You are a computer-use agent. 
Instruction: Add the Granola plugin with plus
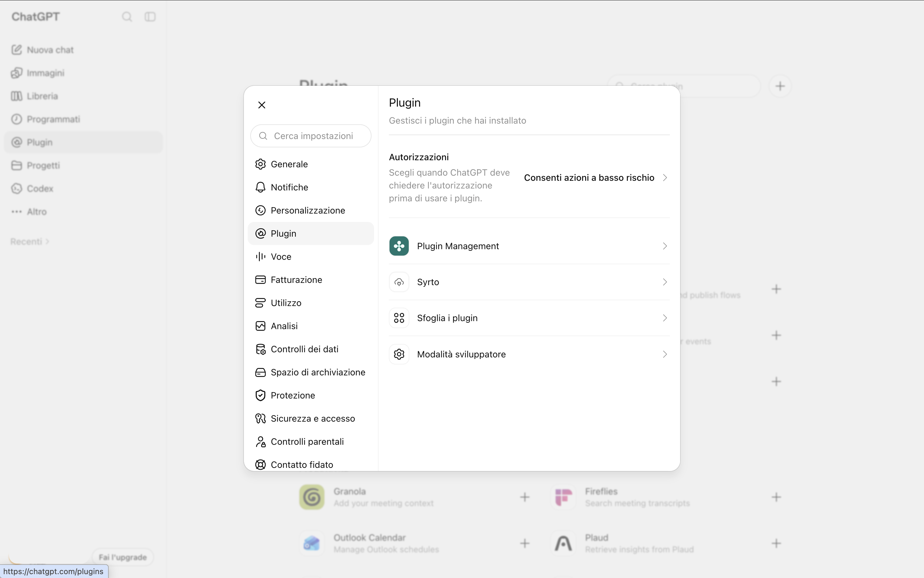(x=525, y=497)
